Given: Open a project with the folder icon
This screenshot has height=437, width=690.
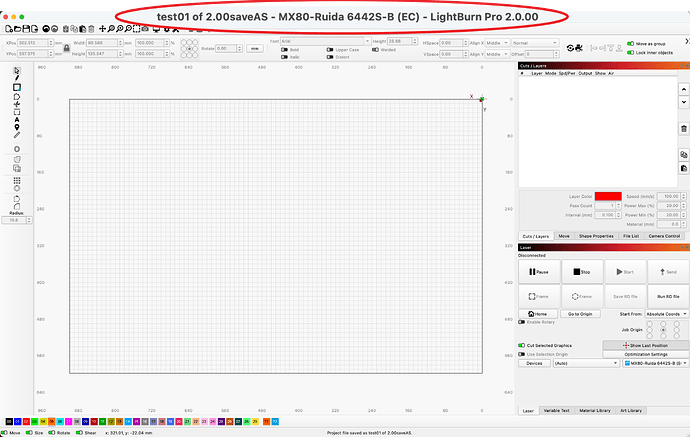Looking at the screenshot, I should (18, 29).
